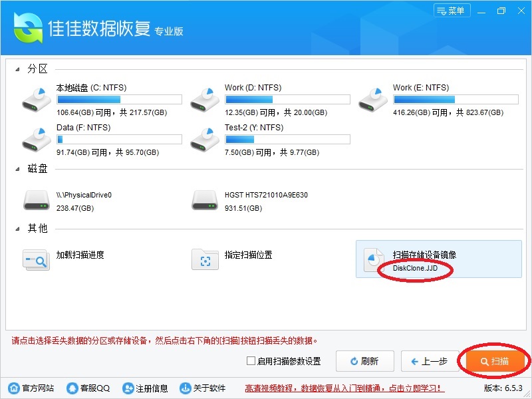532x399 pixels.
Task: Collapse the 磁盘 section
Action: [17, 169]
